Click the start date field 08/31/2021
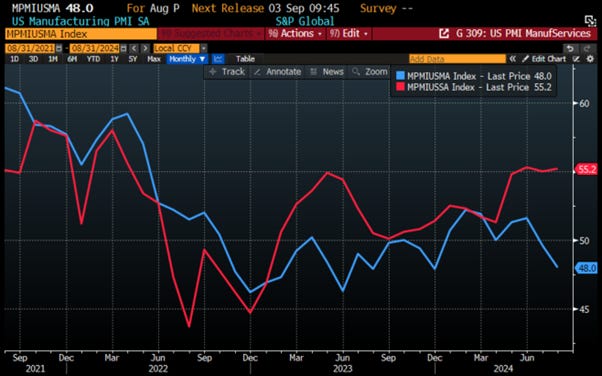 [30, 48]
